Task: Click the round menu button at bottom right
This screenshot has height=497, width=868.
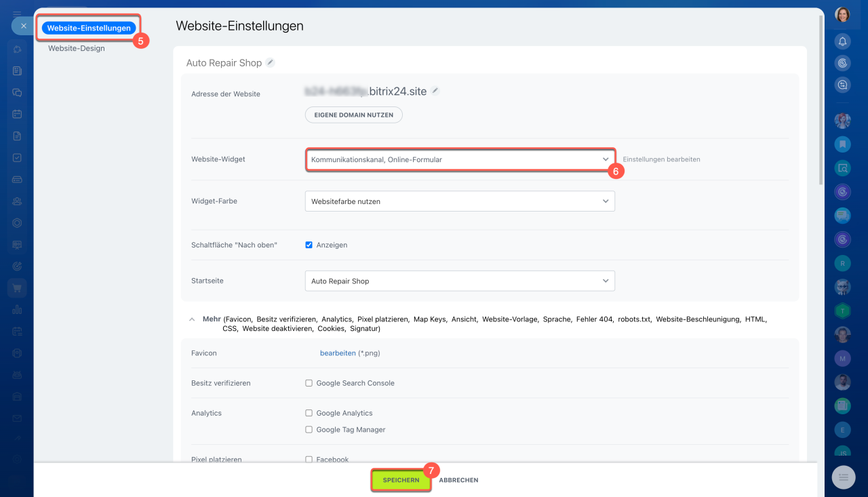Action: (x=843, y=477)
